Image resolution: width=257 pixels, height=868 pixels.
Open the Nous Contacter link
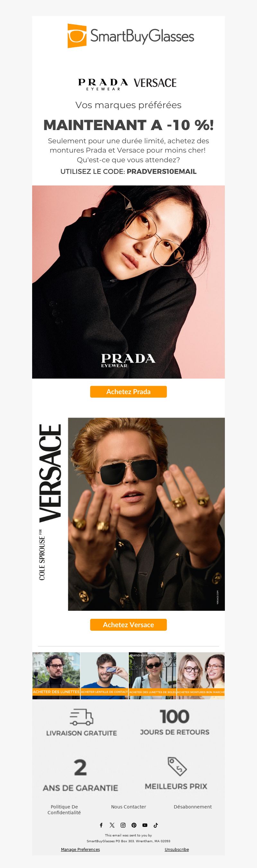(128, 807)
